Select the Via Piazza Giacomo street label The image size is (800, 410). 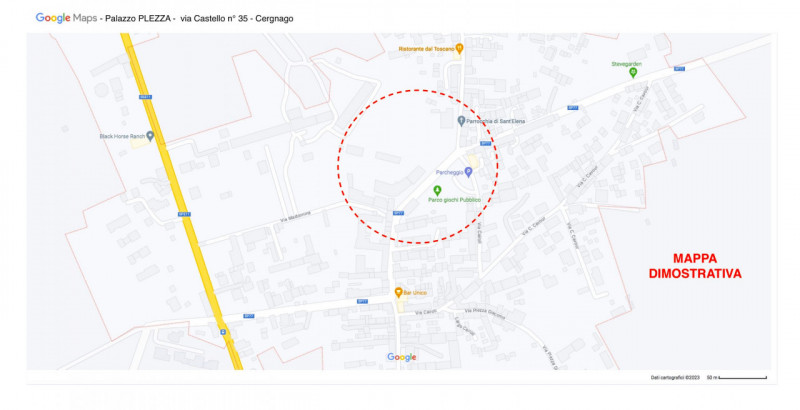click(x=485, y=312)
